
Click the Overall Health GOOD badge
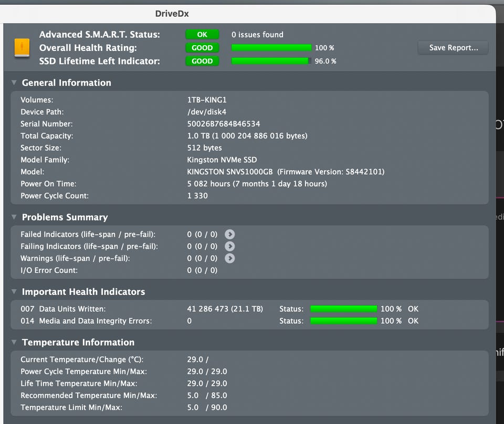[202, 48]
